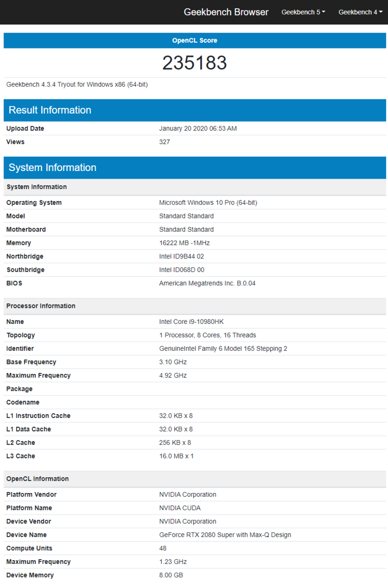
Task: Click the Upload Date row label
Action: coord(26,128)
